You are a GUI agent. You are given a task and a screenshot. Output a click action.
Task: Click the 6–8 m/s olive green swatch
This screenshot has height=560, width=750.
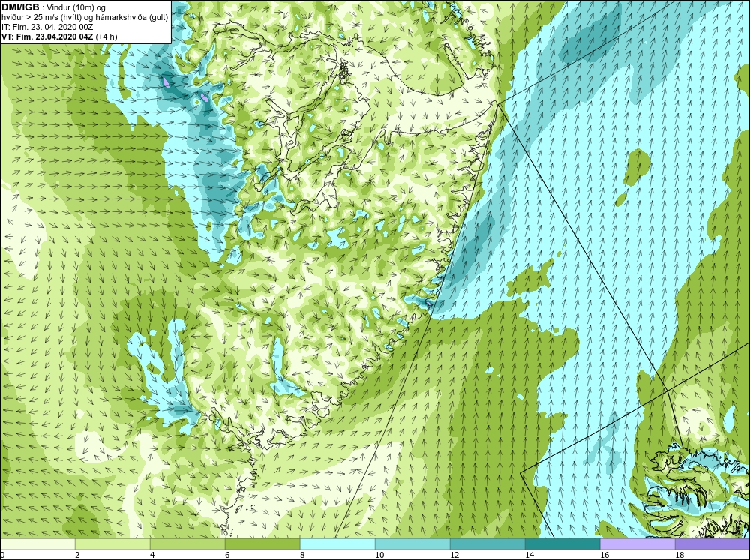coord(262,544)
